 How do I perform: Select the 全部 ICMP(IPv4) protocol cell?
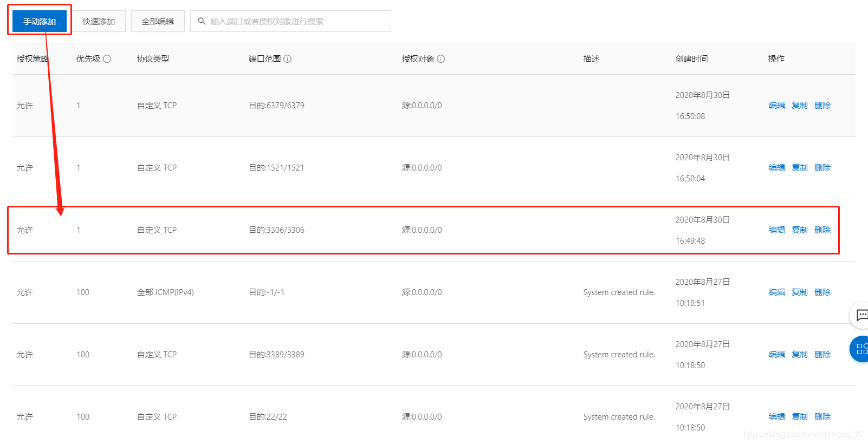165,292
